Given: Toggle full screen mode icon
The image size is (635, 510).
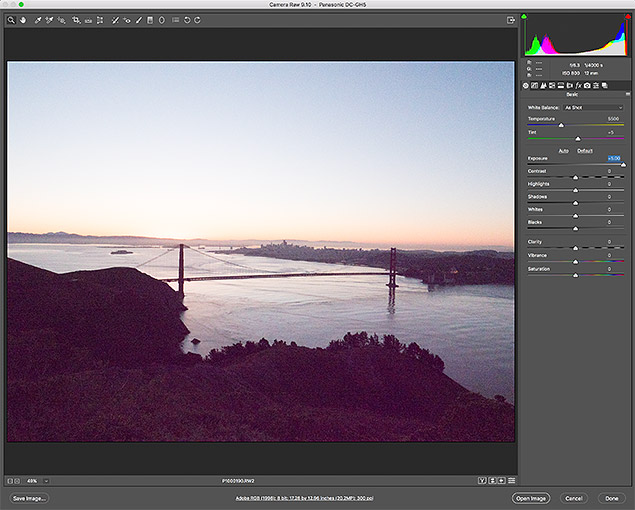Looking at the screenshot, I should [511, 20].
